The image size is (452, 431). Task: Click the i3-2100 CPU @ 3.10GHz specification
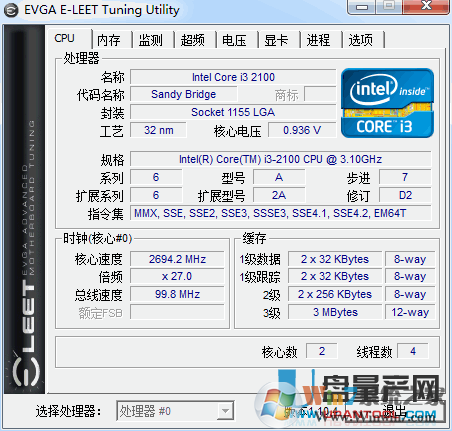(x=281, y=159)
